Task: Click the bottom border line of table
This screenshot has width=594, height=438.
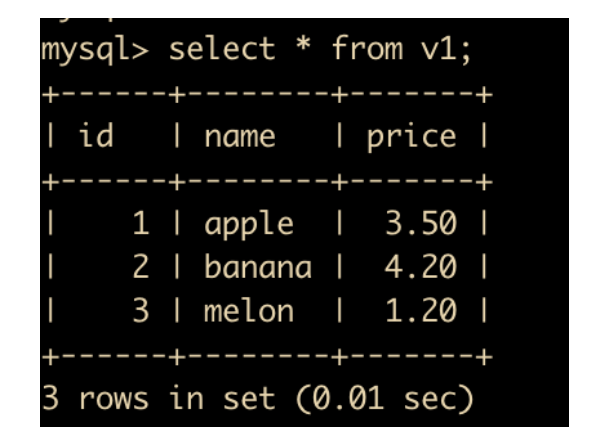Action: pos(267,357)
